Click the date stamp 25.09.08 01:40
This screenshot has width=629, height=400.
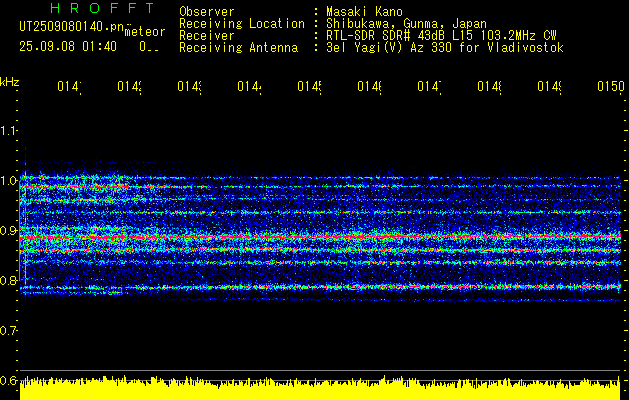pyautogui.click(x=68, y=47)
